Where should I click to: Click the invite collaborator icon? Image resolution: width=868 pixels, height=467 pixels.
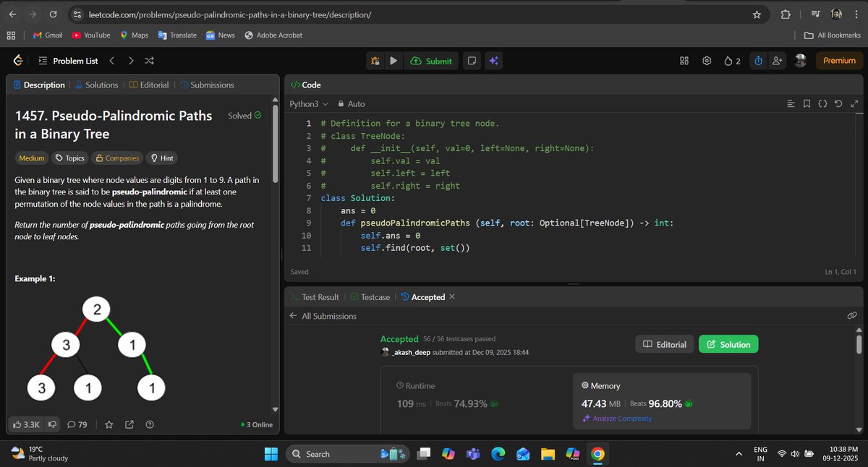pos(778,61)
